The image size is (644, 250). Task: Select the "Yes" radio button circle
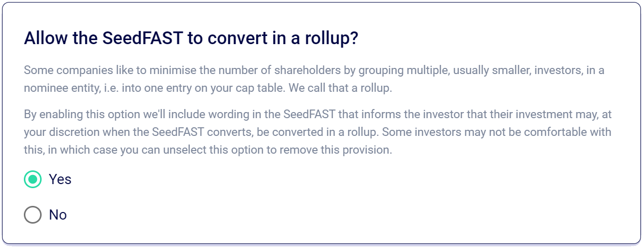click(x=32, y=179)
